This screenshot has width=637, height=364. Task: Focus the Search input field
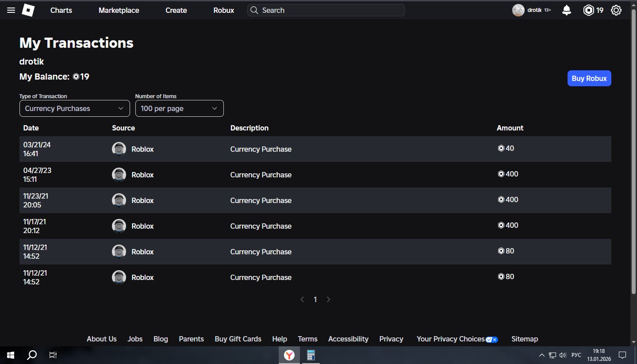coord(326,10)
